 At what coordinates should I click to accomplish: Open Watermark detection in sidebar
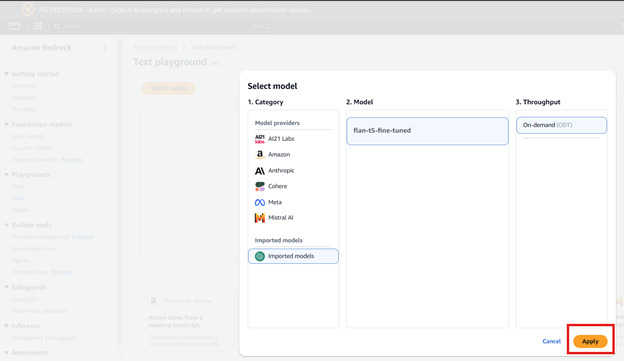40,310
